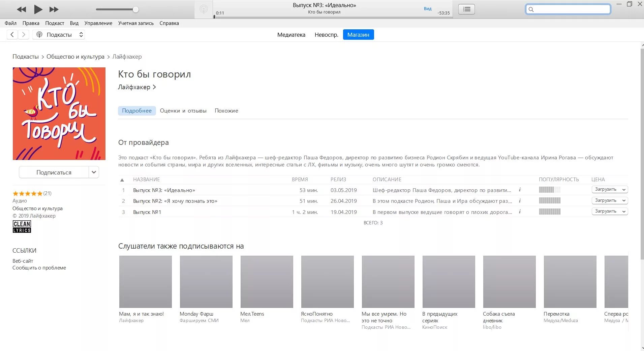Click Загрузить for Выпуск №3

click(606, 189)
